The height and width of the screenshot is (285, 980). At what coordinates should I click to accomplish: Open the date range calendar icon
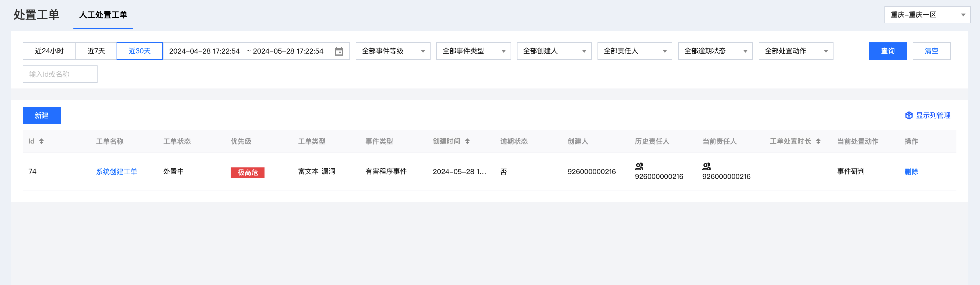point(338,51)
